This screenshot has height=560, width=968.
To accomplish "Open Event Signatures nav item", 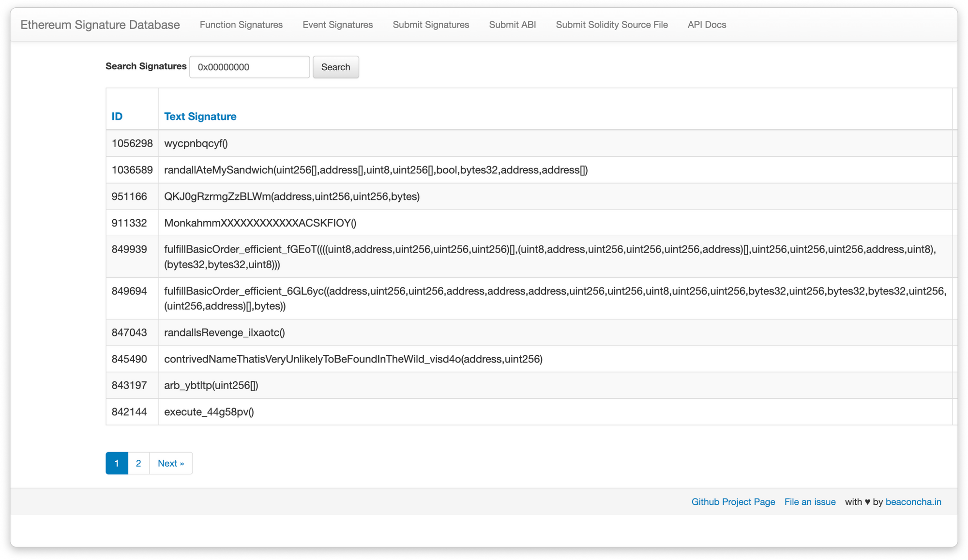I will (x=337, y=25).
